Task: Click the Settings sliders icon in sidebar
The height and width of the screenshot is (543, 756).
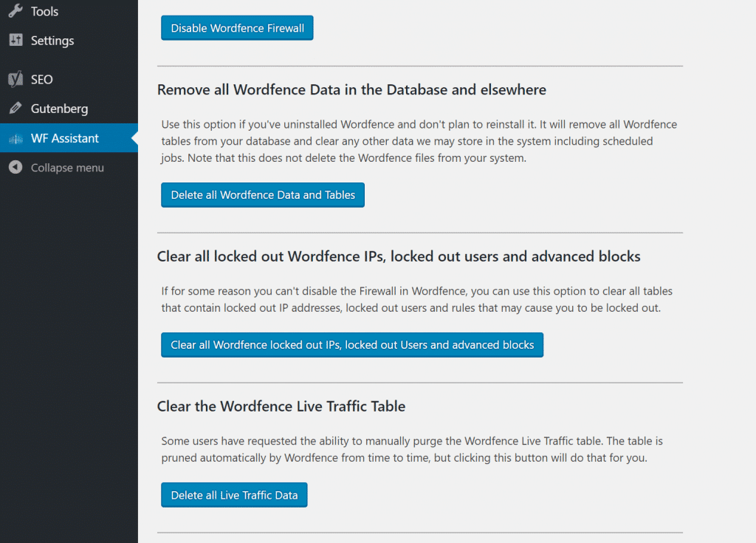Action: pos(16,41)
